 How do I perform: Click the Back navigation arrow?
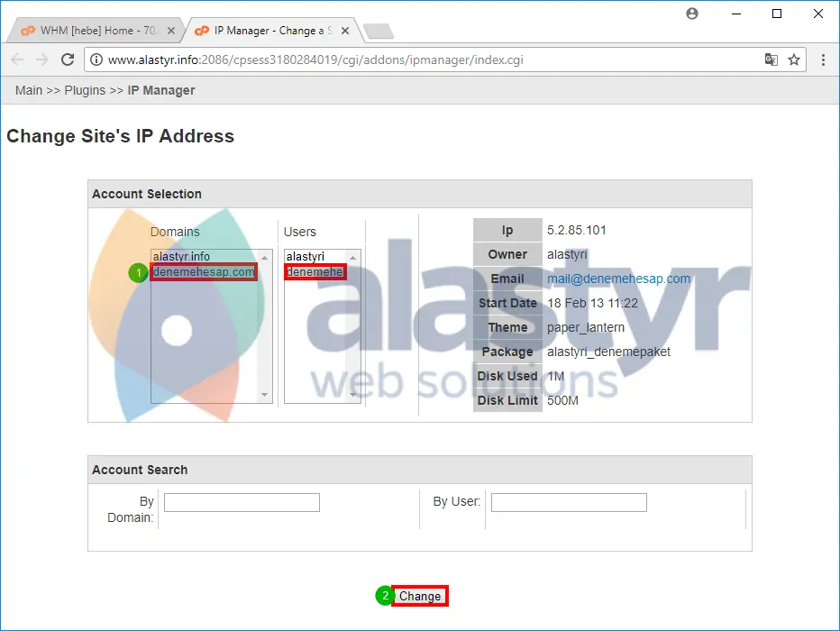coord(17,59)
